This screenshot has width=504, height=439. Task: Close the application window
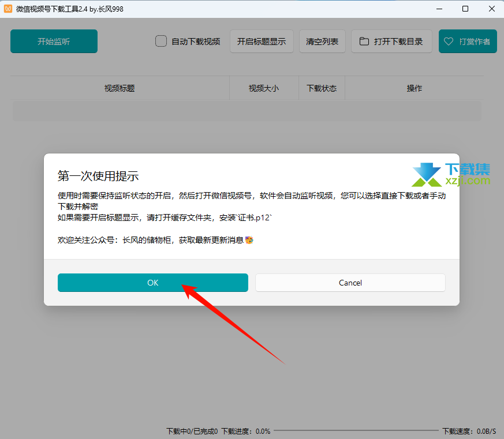[492, 9]
